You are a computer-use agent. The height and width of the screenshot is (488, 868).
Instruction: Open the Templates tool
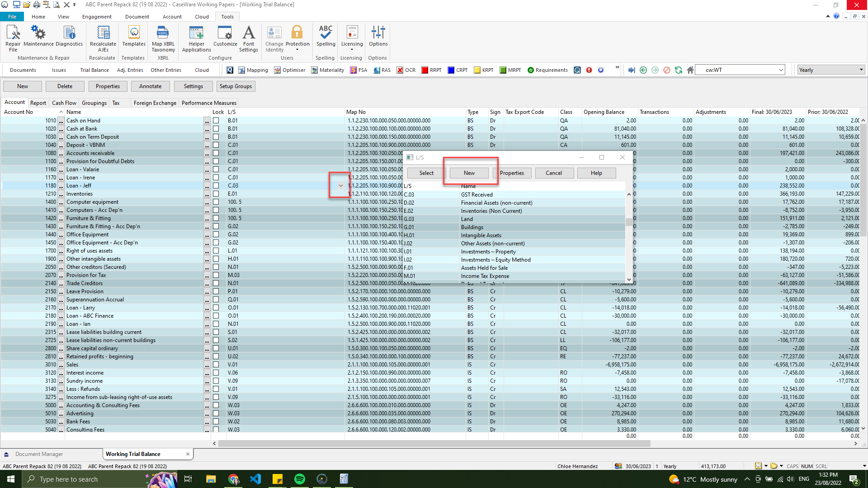pos(134,36)
